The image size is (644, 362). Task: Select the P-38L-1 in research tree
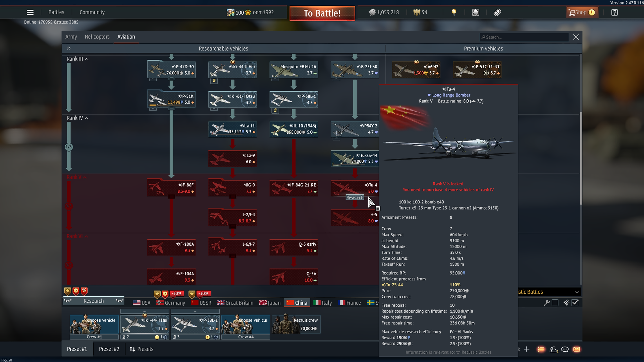pyautogui.click(x=294, y=99)
